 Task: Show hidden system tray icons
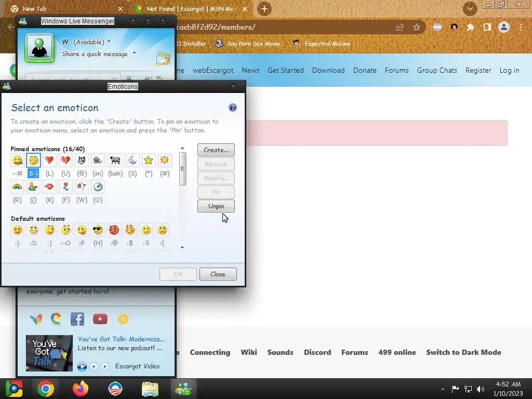point(443,389)
